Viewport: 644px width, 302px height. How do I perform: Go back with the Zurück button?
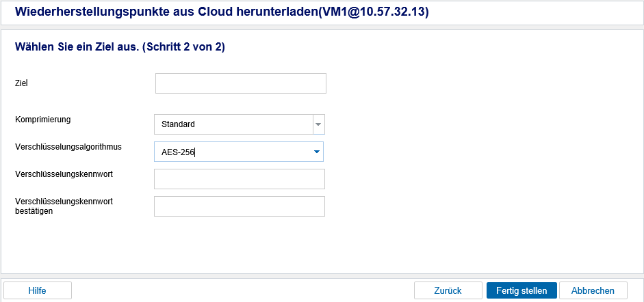448,290
